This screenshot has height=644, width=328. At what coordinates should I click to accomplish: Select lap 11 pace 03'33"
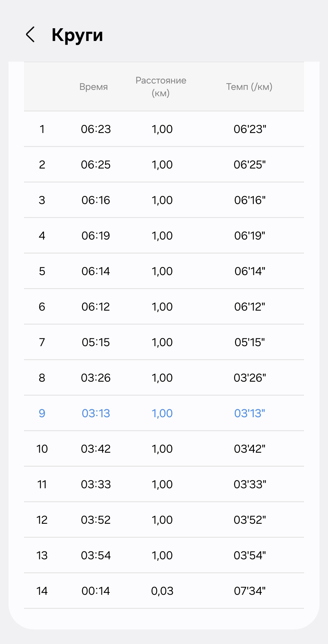pyautogui.click(x=250, y=484)
